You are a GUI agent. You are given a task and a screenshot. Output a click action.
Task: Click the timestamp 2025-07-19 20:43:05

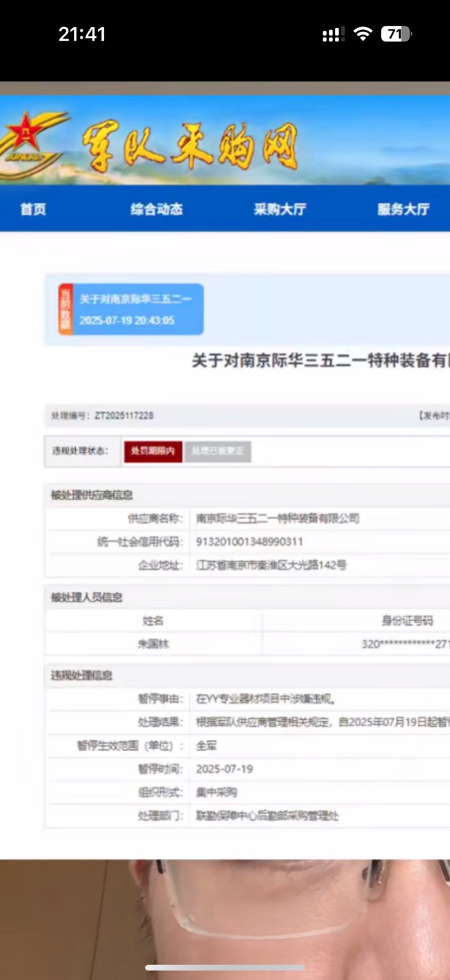point(127,321)
